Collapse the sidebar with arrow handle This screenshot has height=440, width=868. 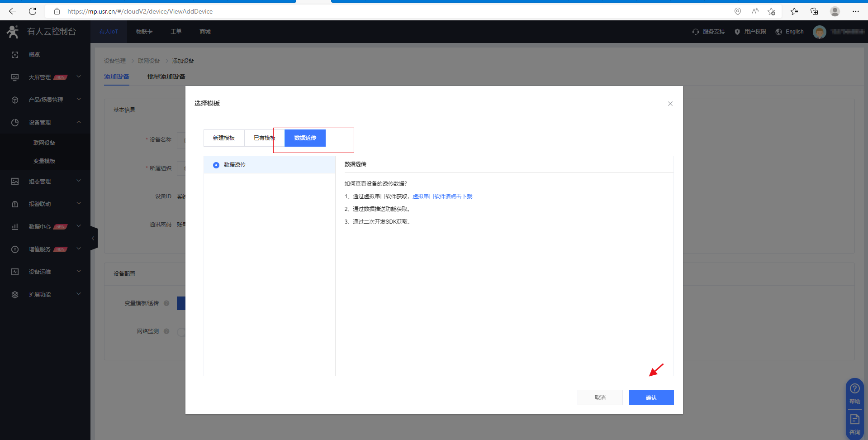93,238
